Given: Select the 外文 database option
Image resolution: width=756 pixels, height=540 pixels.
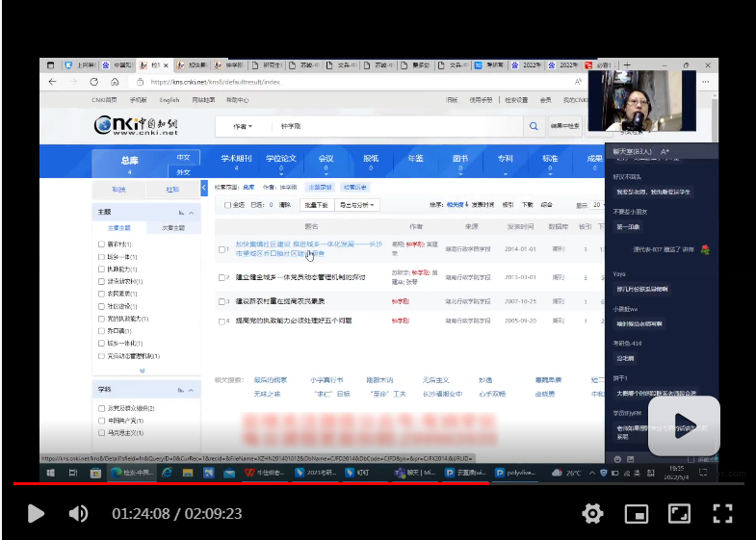Looking at the screenshot, I should click(x=183, y=172).
